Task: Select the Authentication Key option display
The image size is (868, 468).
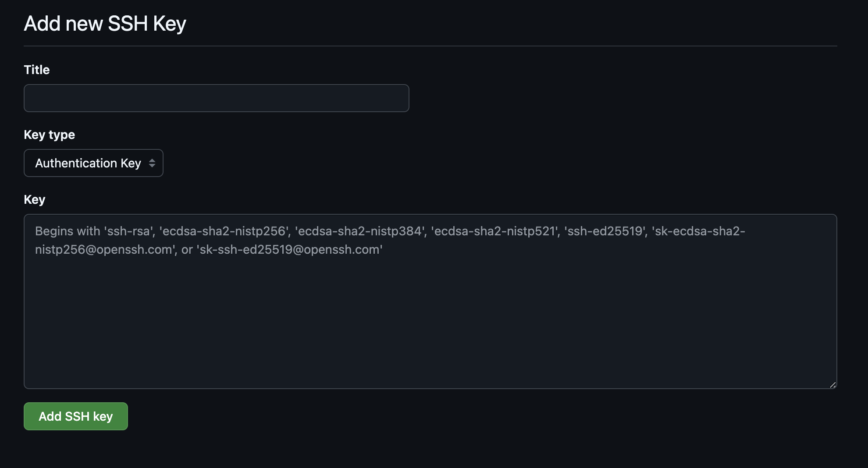Action: pyautogui.click(x=88, y=163)
